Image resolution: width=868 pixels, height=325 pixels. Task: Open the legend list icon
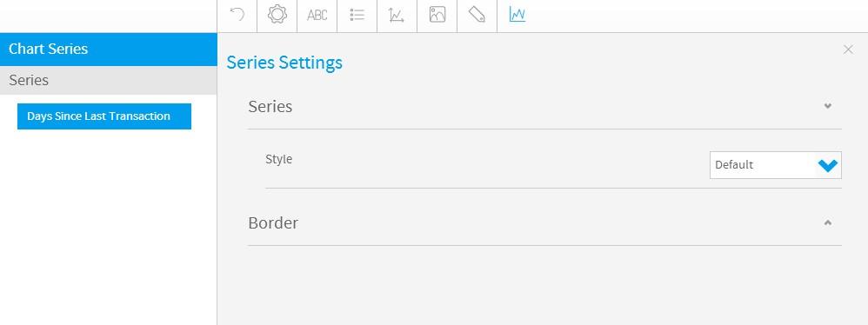pyautogui.click(x=357, y=15)
